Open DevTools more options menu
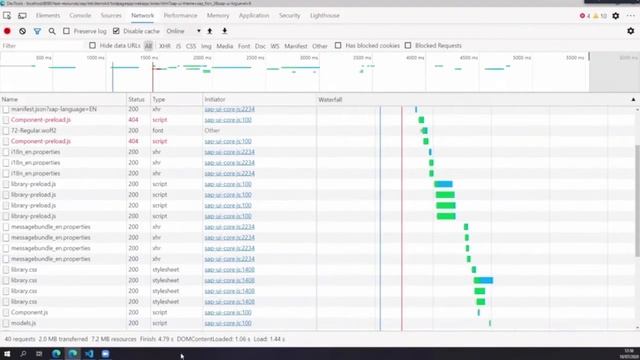This screenshot has height=360, width=640. [x=631, y=16]
